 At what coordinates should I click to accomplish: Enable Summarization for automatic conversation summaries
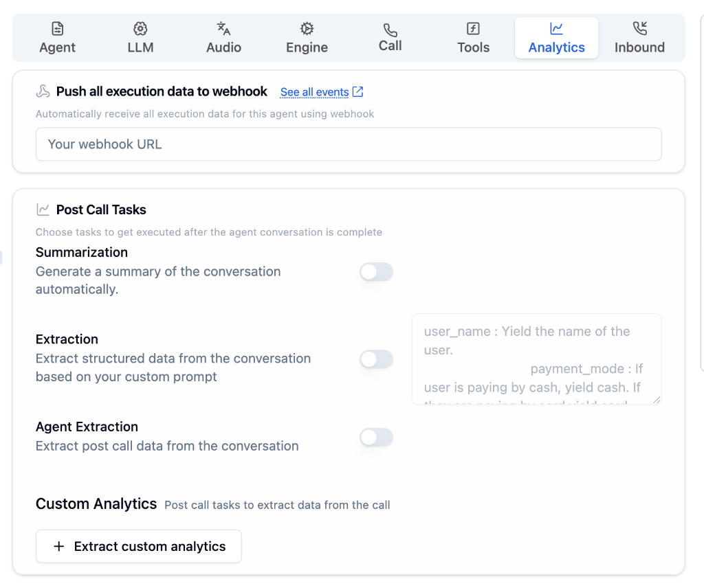(376, 272)
